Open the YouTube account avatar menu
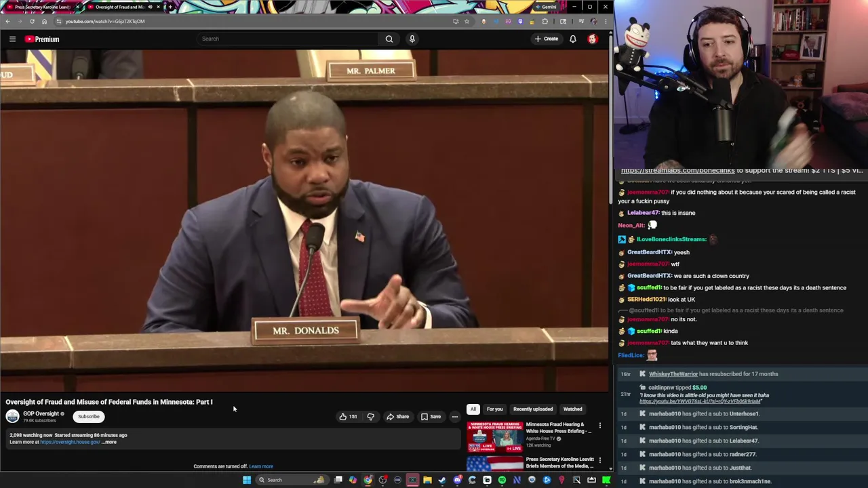Viewport: 868px width, 488px height. point(593,39)
